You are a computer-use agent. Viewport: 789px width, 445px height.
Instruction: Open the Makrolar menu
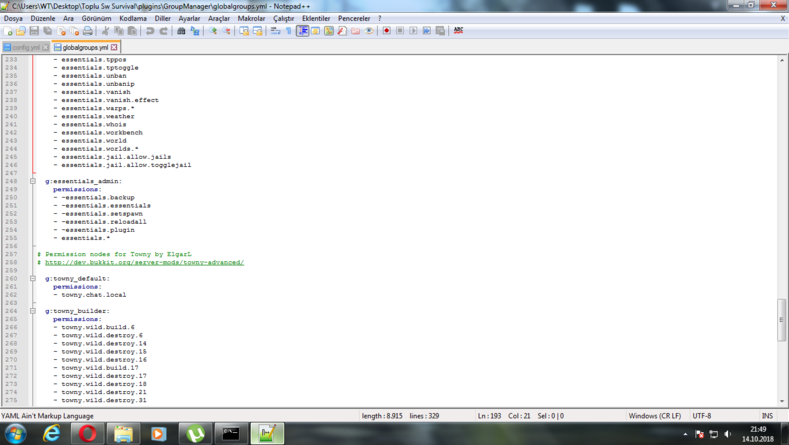[x=251, y=18]
